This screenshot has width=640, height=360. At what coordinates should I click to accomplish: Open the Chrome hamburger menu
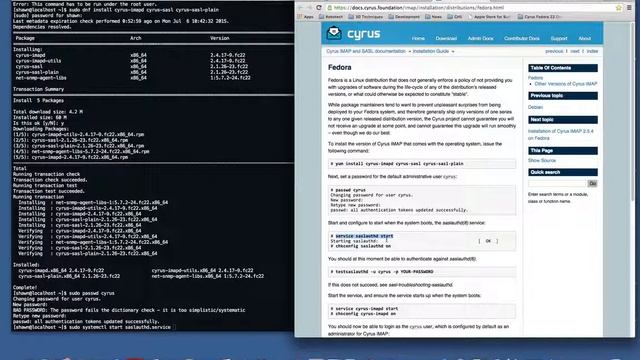[x=629, y=8]
